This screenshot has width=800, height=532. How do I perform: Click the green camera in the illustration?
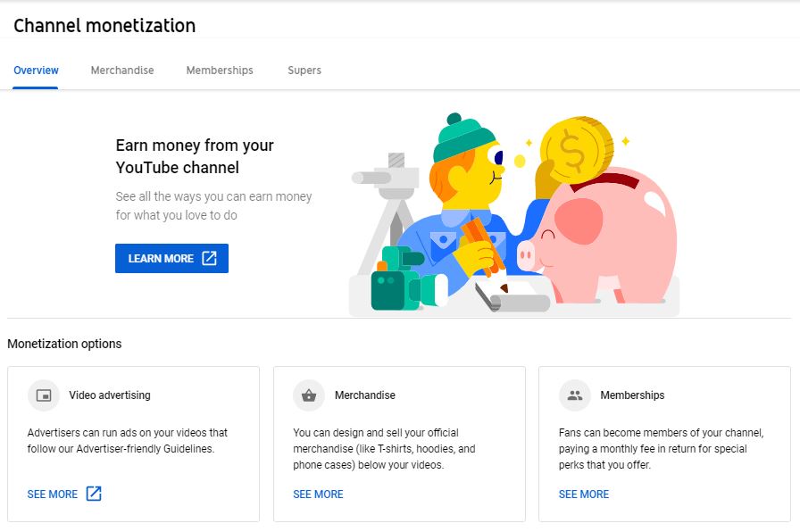click(404, 279)
